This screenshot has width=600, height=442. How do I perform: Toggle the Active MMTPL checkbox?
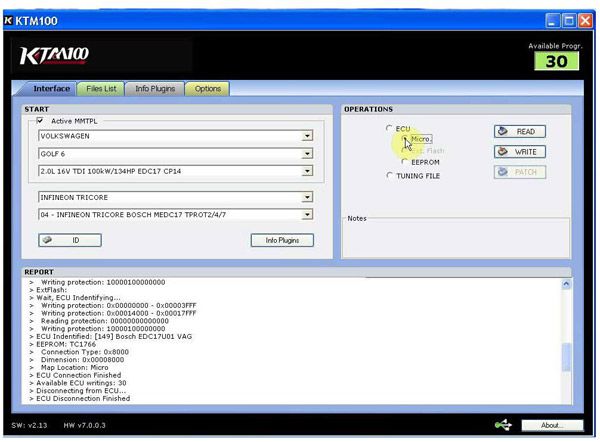pos(40,120)
